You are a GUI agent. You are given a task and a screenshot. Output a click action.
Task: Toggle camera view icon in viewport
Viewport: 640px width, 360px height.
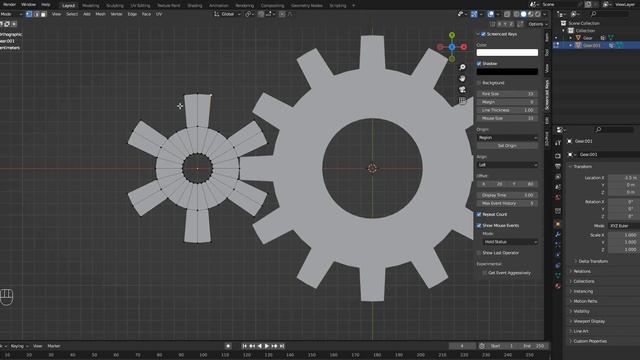(462, 89)
